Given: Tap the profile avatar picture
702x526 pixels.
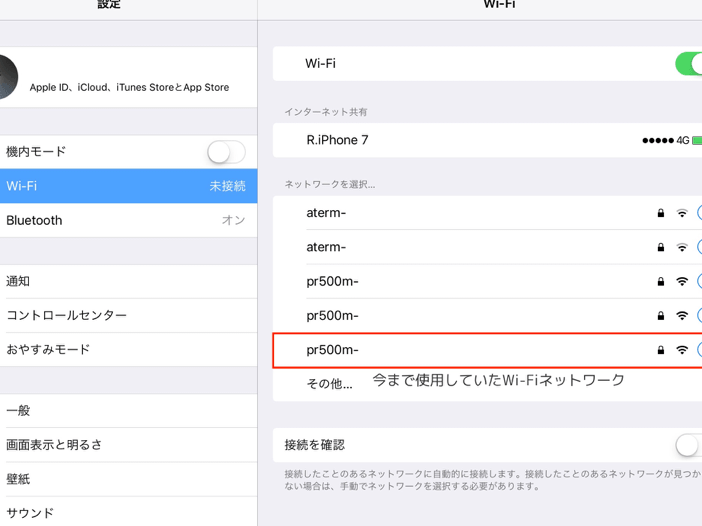Looking at the screenshot, I should coord(6,78).
